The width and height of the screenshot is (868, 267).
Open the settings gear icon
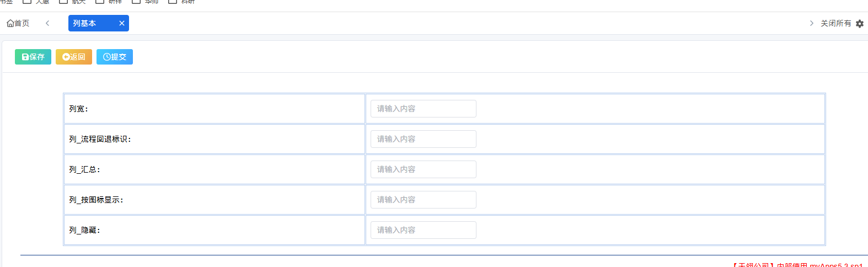860,24
